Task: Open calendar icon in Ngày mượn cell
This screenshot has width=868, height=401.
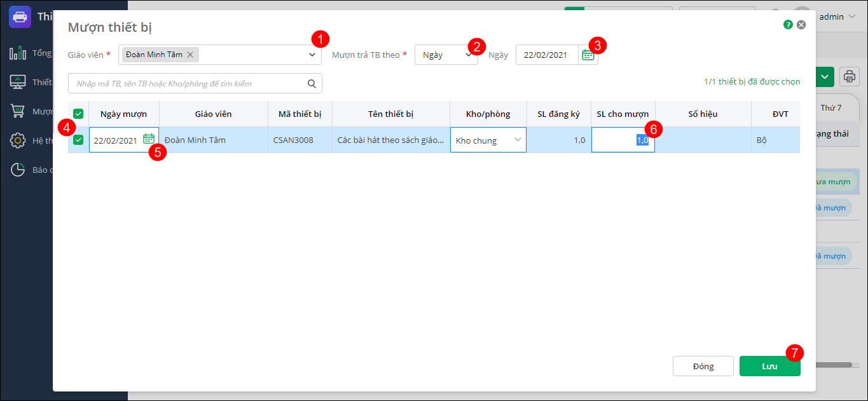Action: pos(148,139)
